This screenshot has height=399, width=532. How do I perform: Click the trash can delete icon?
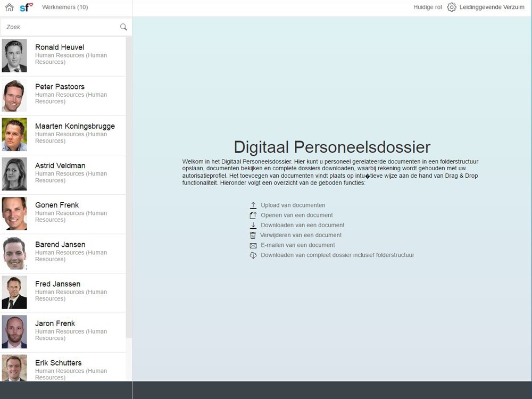[253, 235]
